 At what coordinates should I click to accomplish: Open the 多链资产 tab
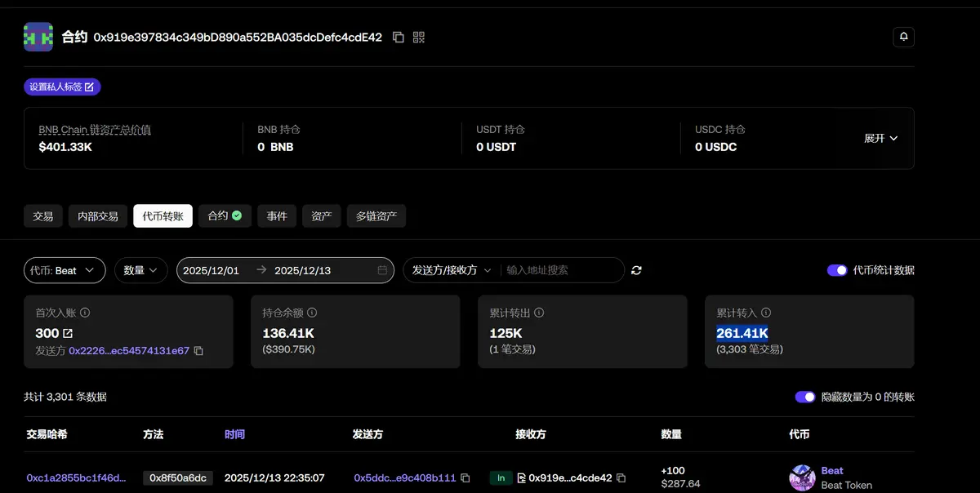pyautogui.click(x=376, y=216)
